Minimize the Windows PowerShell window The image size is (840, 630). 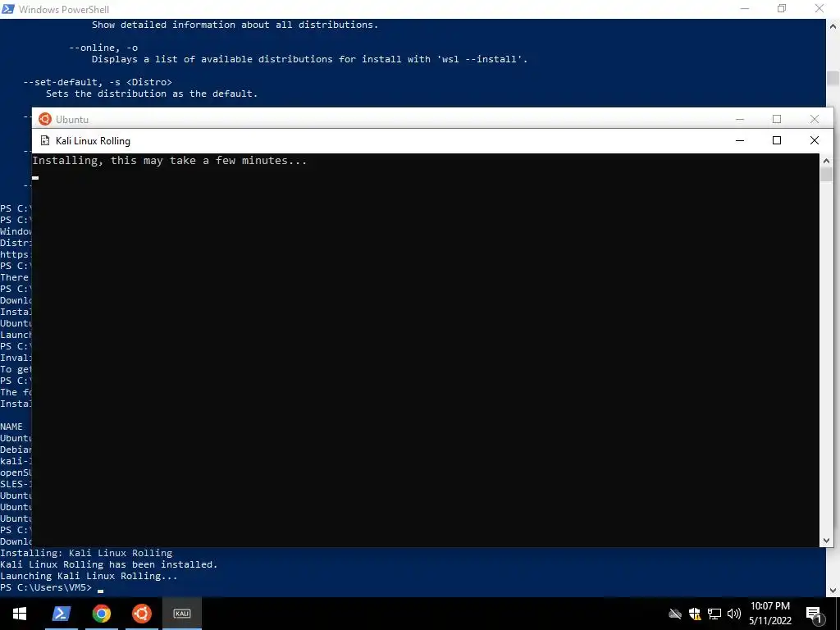pos(745,8)
